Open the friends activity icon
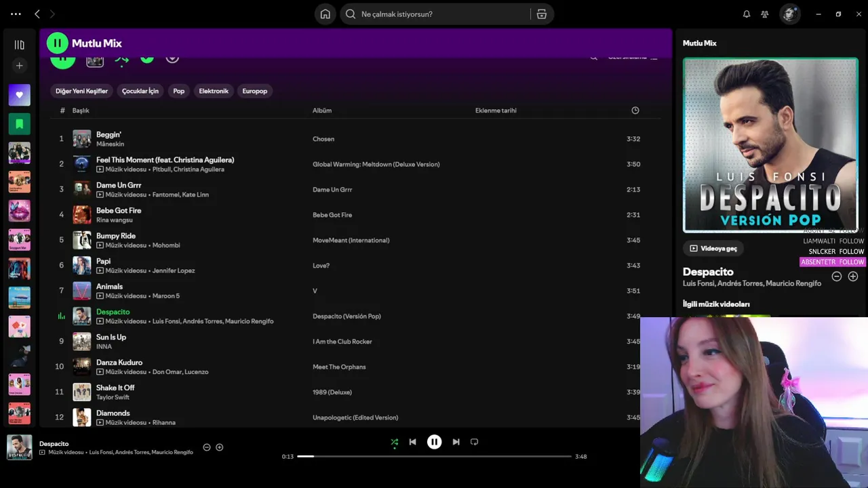This screenshot has height=488, width=868. tap(765, 14)
